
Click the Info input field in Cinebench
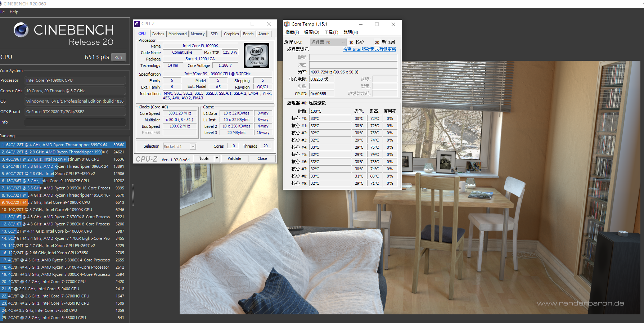coord(75,122)
